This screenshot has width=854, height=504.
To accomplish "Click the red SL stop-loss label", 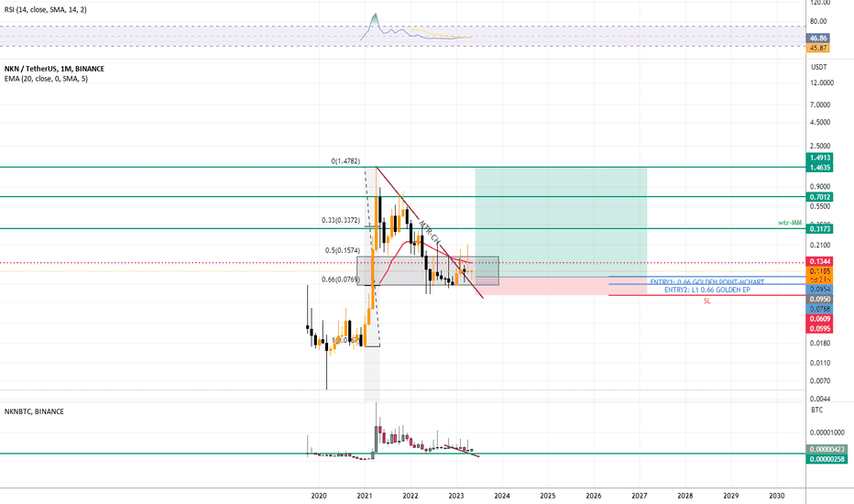I will [x=707, y=301].
